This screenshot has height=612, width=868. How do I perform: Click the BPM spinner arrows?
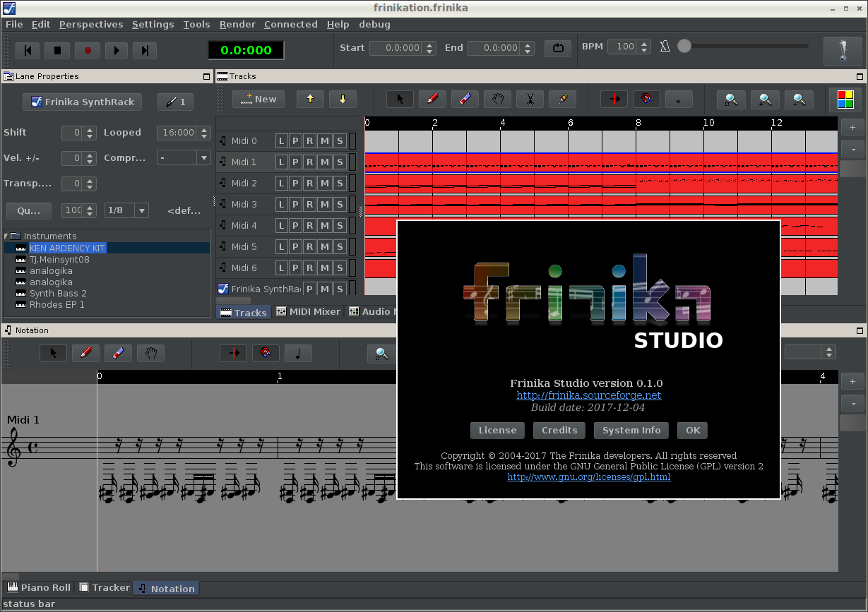[x=643, y=47]
